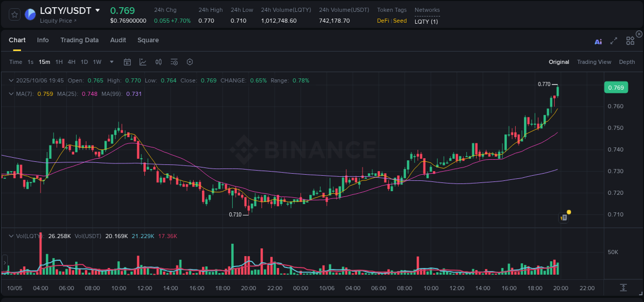Open the Ai assistant feature
Viewport: 644px width, 302px height.
pos(598,41)
